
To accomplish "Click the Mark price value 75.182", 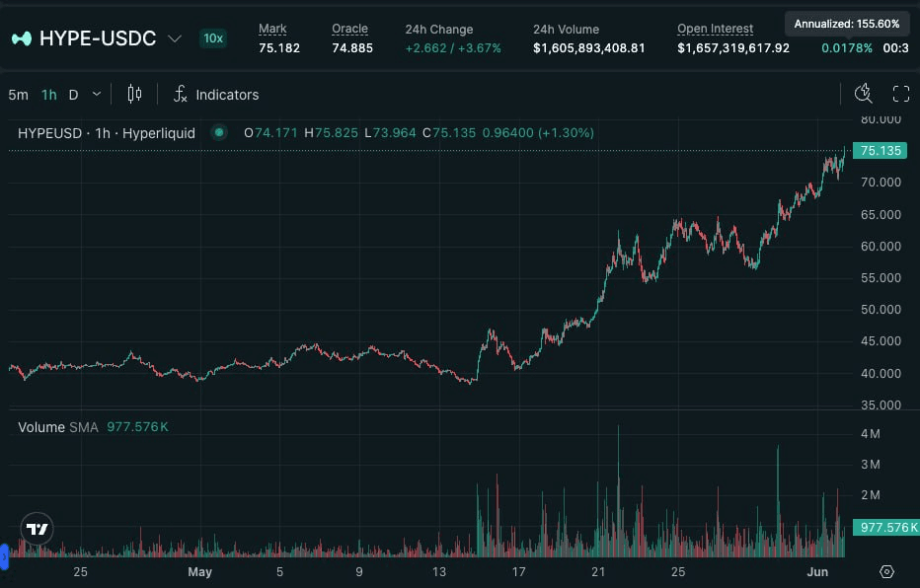I will pos(279,48).
